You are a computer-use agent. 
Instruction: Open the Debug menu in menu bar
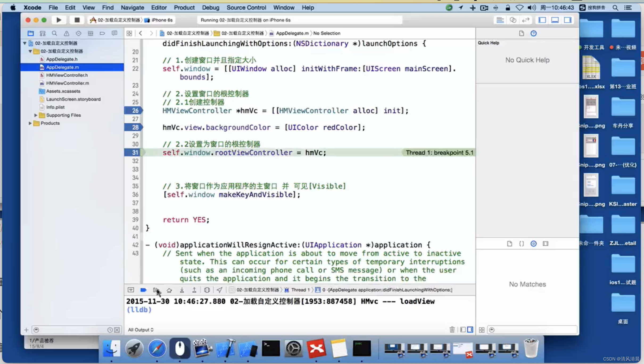click(x=210, y=7)
